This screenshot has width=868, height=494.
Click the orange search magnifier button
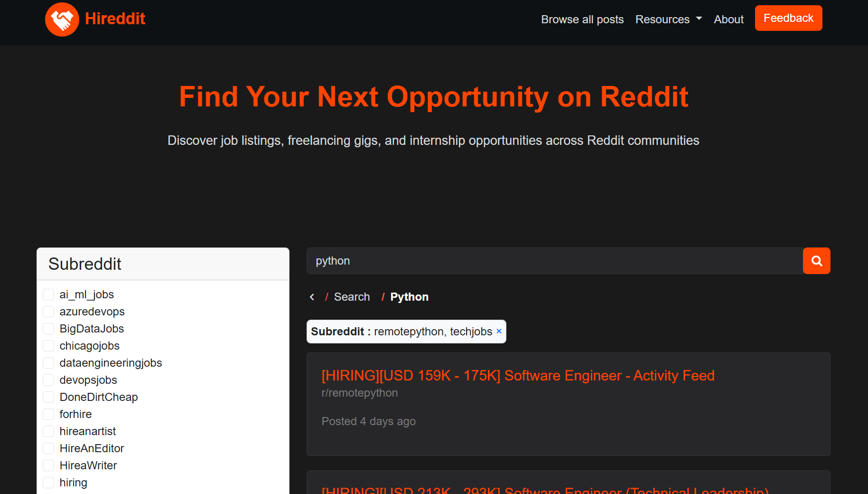coord(816,261)
